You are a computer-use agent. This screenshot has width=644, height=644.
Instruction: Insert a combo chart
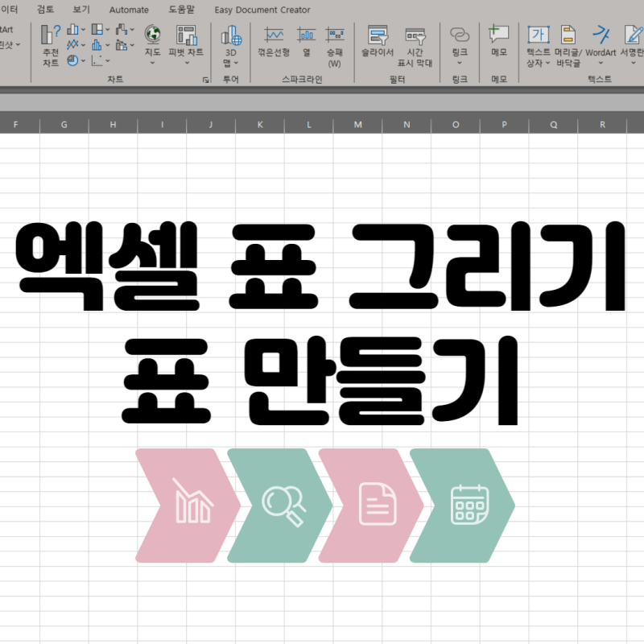pyautogui.click(x=122, y=44)
